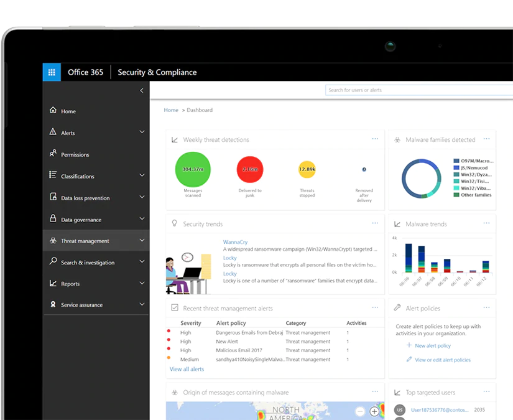Click the Threat management biohazard icon
The image size is (513, 420).
point(53,241)
